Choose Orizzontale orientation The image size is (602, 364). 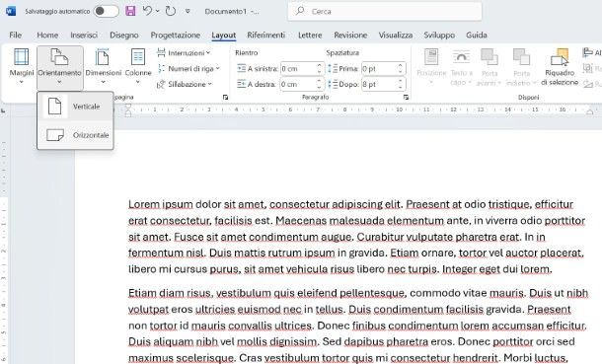[75, 135]
